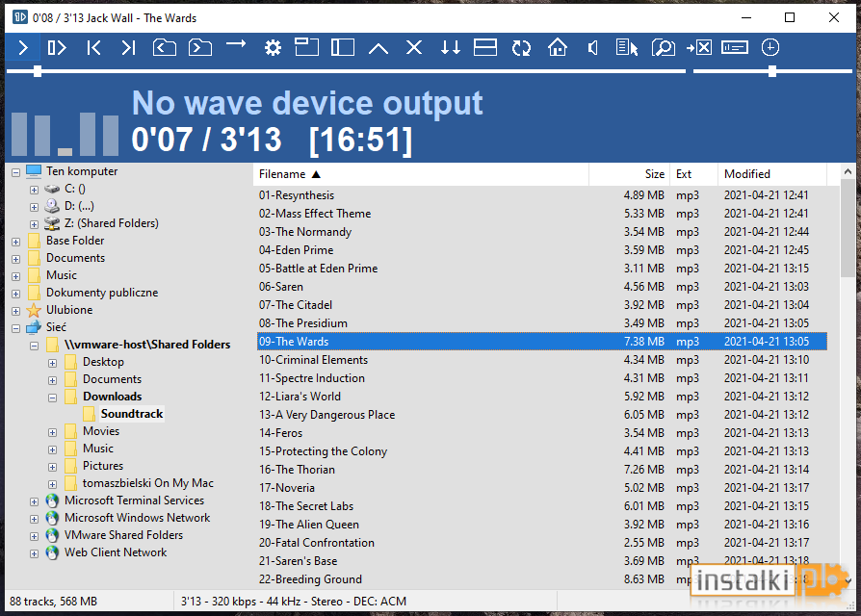Viewport: 861px width, 616px height.
Task: Select the track 02-Mass Effect Theme
Action: 542,214
